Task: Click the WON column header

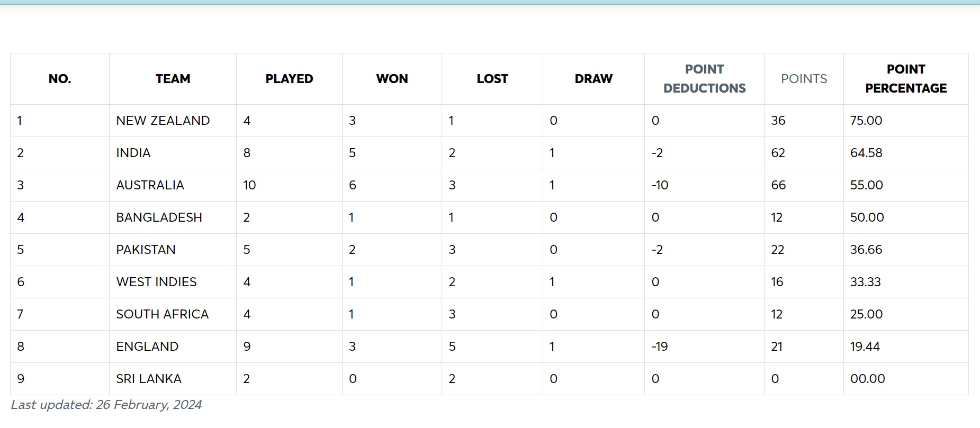Action: pyautogui.click(x=392, y=79)
